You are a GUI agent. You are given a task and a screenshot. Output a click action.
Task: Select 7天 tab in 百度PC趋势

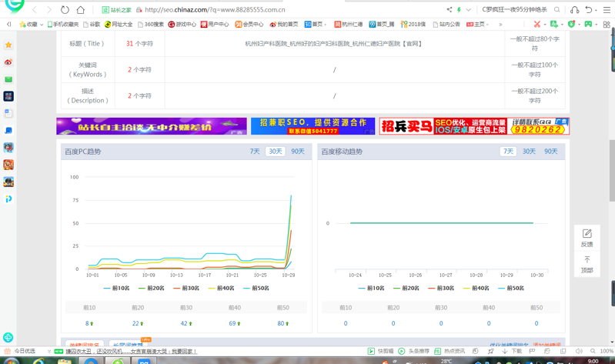pyautogui.click(x=255, y=151)
